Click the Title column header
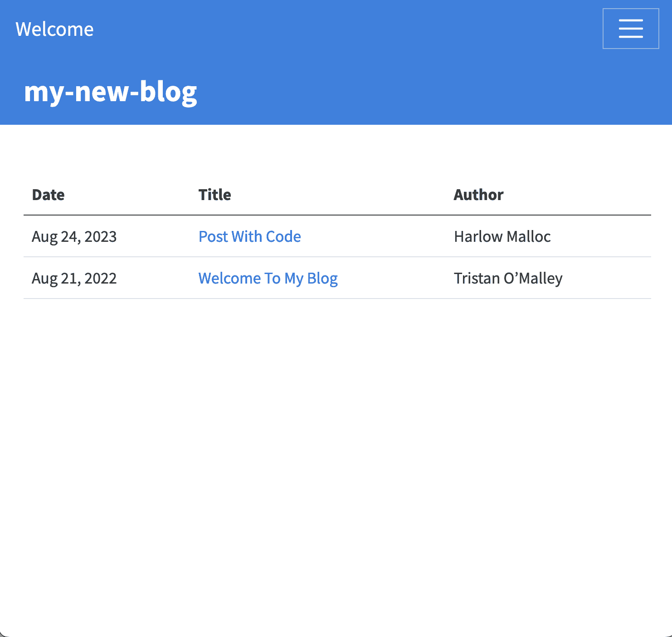 tap(214, 195)
